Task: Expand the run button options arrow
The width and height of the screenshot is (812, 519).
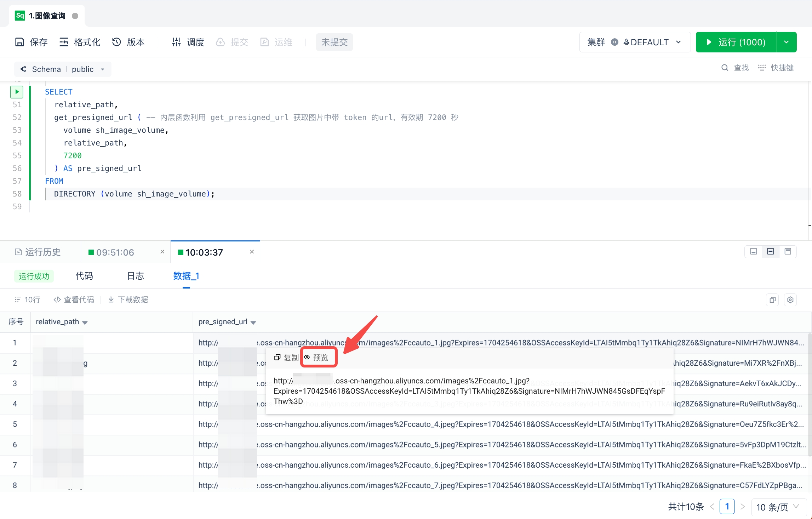Action: click(786, 42)
